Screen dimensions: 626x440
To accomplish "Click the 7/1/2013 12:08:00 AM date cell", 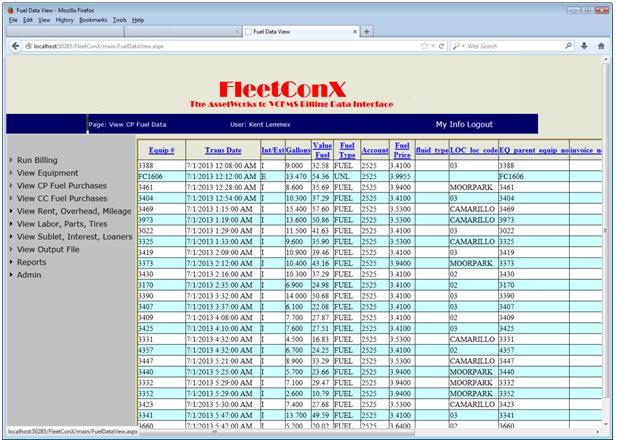I will coord(221,166).
